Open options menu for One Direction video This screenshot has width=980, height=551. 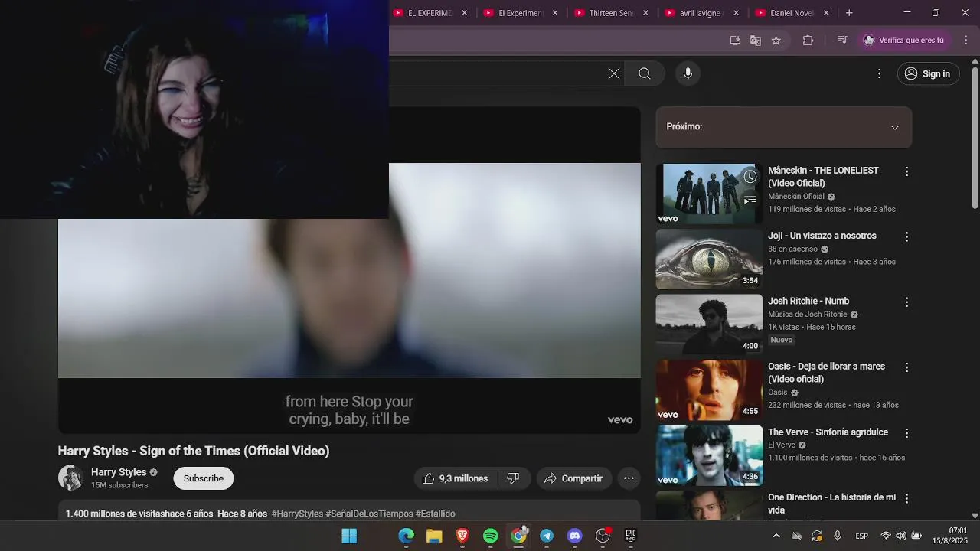pyautogui.click(x=906, y=498)
